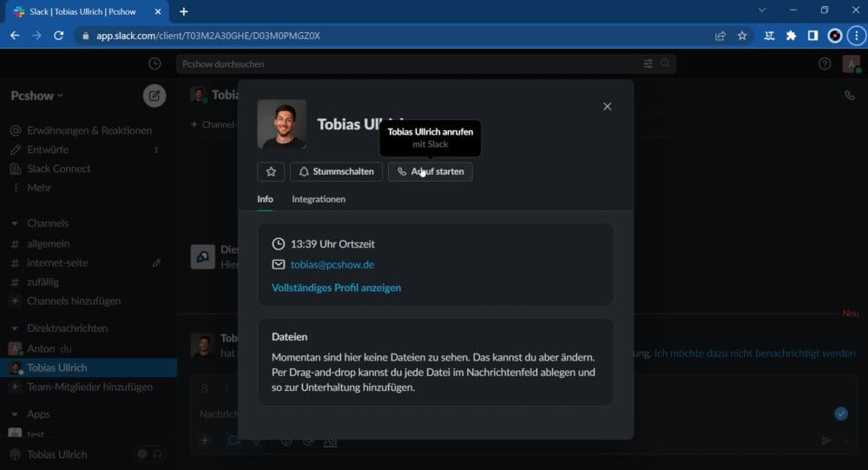This screenshot has height=470, width=868.
Task: Open history clock icon in top bar
Action: [155, 63]
